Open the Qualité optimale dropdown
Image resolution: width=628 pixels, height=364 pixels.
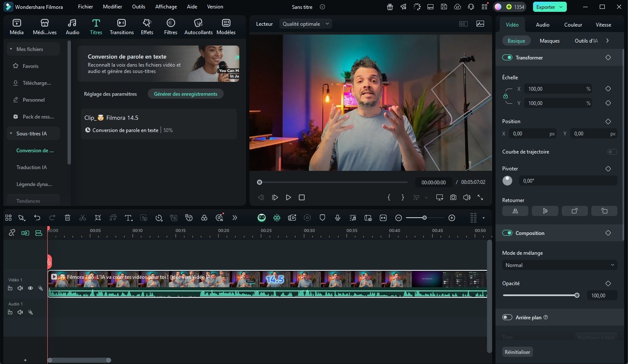tap(306, 24)
